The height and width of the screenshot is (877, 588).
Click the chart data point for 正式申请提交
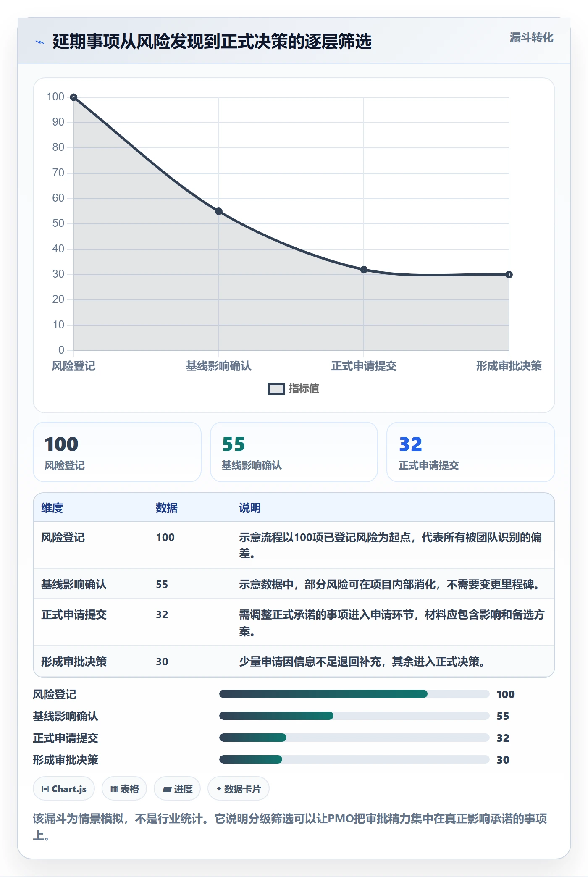tap(364, 270)
